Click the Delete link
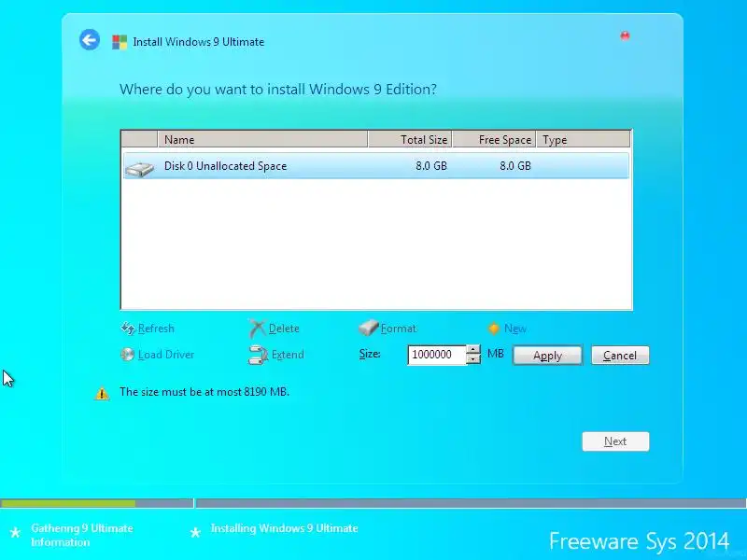Screen dimensions: 747x560 284,329
